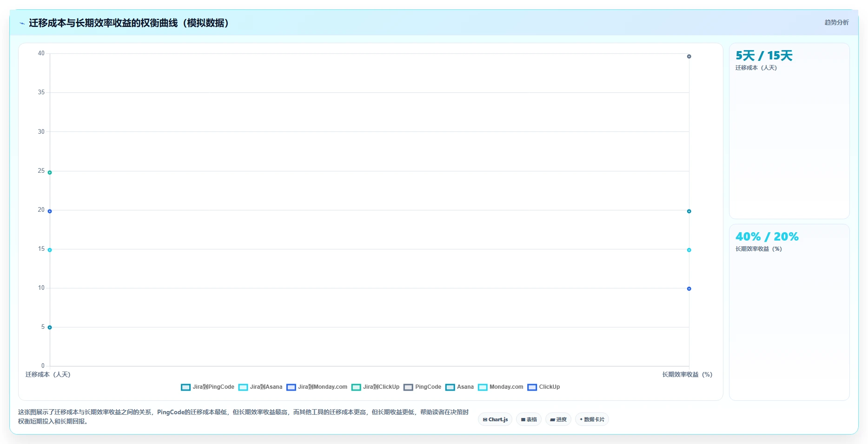Click the 进度 tag button
868x444 pixels.
(x=558, y=419)
